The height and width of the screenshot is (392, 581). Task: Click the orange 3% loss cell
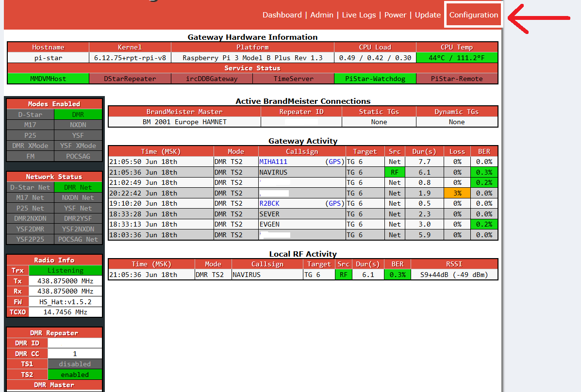(457, 193)
